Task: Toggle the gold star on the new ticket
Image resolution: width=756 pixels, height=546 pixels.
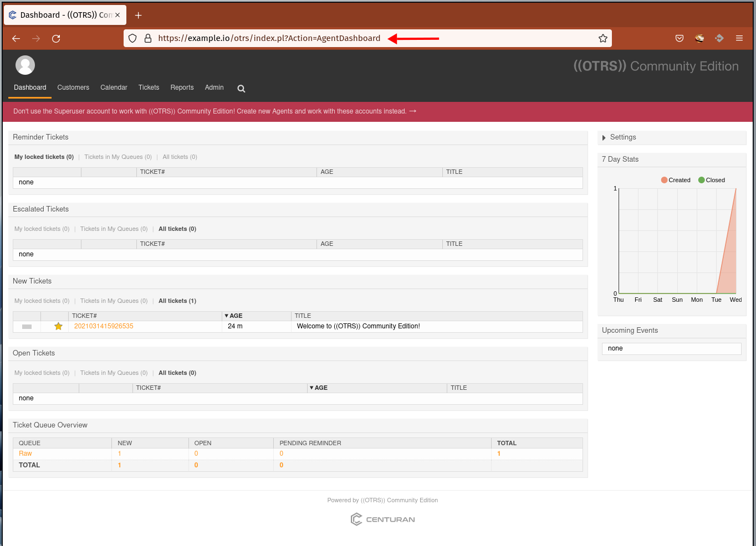Action: 58,326
